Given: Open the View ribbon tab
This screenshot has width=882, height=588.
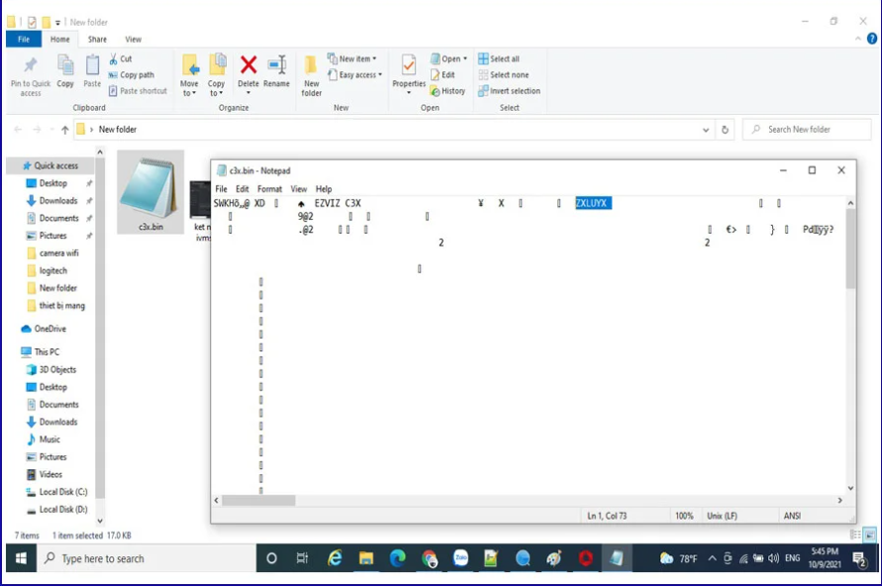Looking at the screenshot, I should tap(133, 40).
